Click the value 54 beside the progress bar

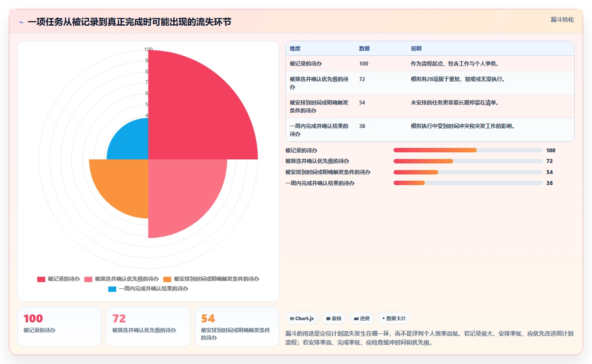549,172
